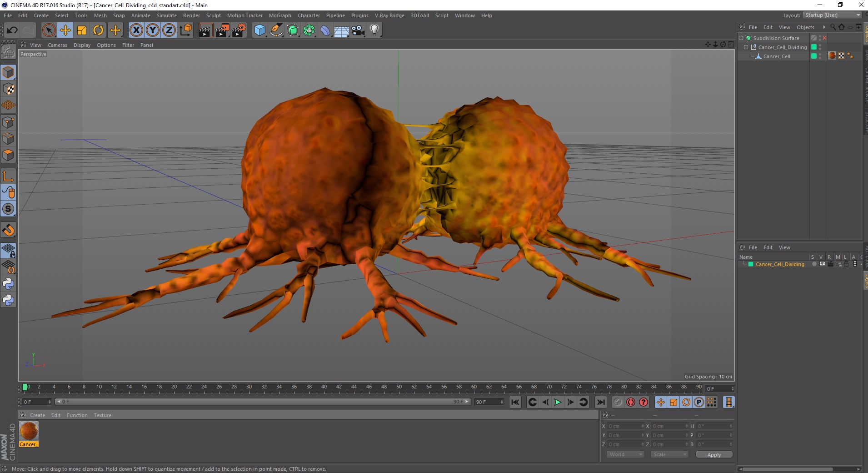868x473 pixels.
Task: Open the Scale mode dropdown
Action: [x=669, y=454]
